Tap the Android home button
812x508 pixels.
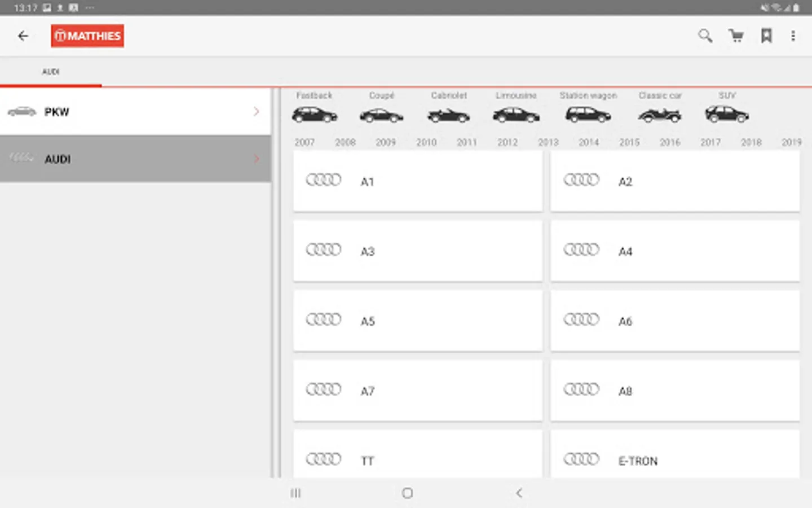(x=407, y=493)
